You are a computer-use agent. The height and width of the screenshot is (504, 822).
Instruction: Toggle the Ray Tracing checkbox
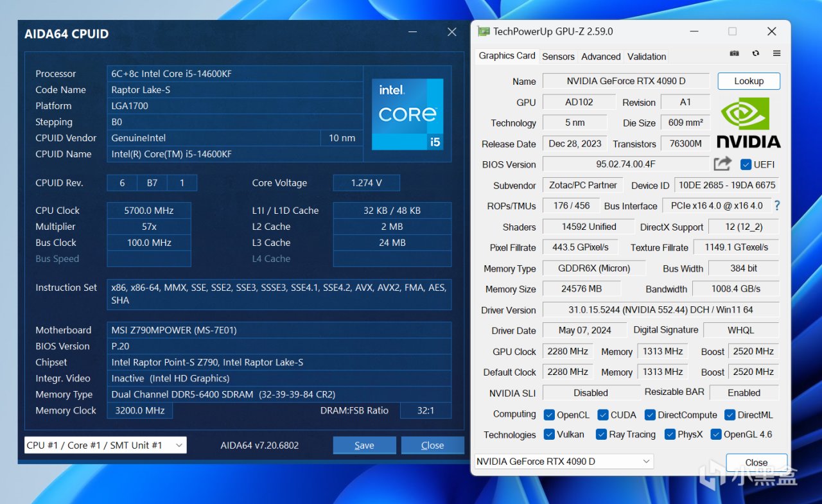click(601, 434)
